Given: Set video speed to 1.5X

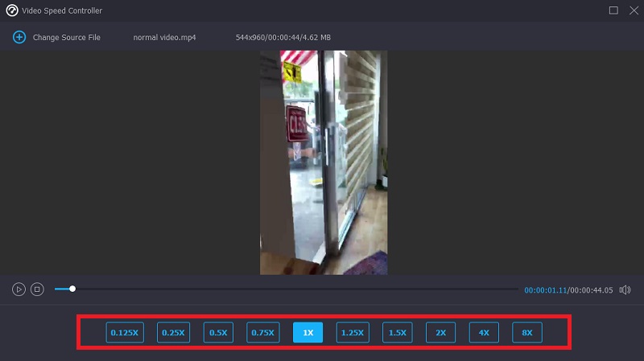Looking at the screenshot, I should tap(398, 333).
